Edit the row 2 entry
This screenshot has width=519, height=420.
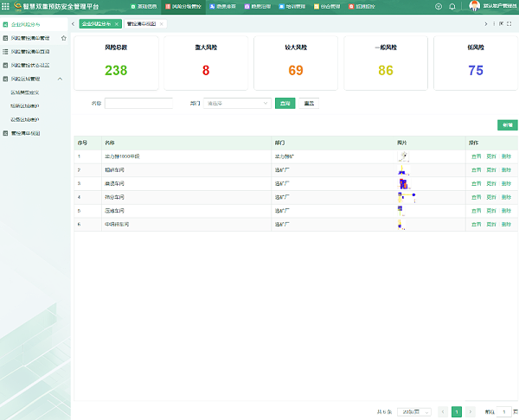491,170
